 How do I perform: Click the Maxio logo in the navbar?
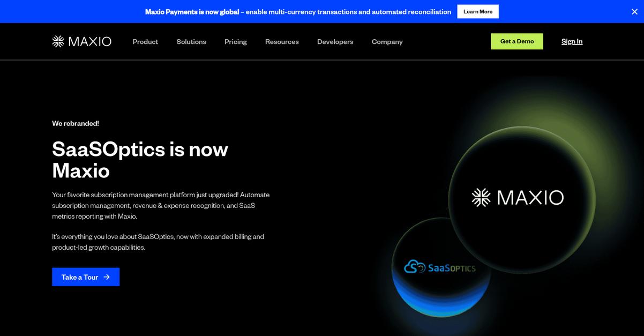point(81,41)
